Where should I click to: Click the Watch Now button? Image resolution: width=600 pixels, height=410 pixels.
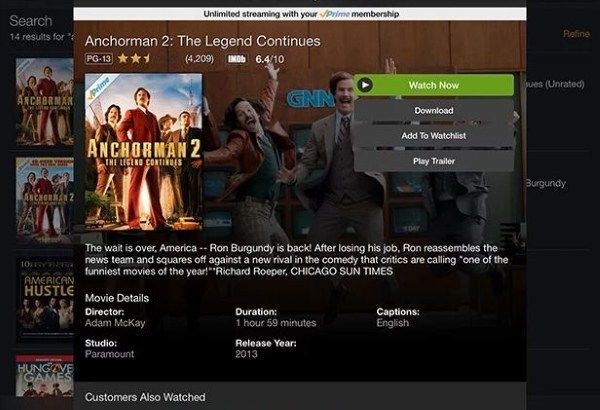[434, 85]
